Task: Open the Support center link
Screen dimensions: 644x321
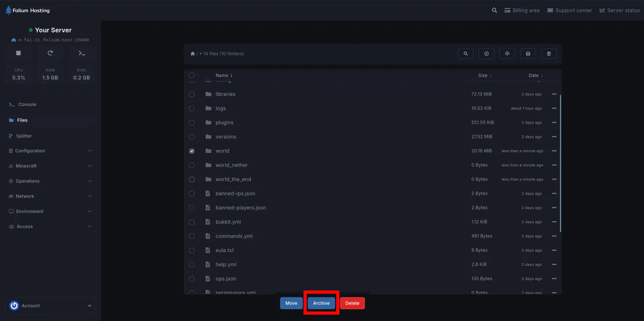Action: coord(570,10)
